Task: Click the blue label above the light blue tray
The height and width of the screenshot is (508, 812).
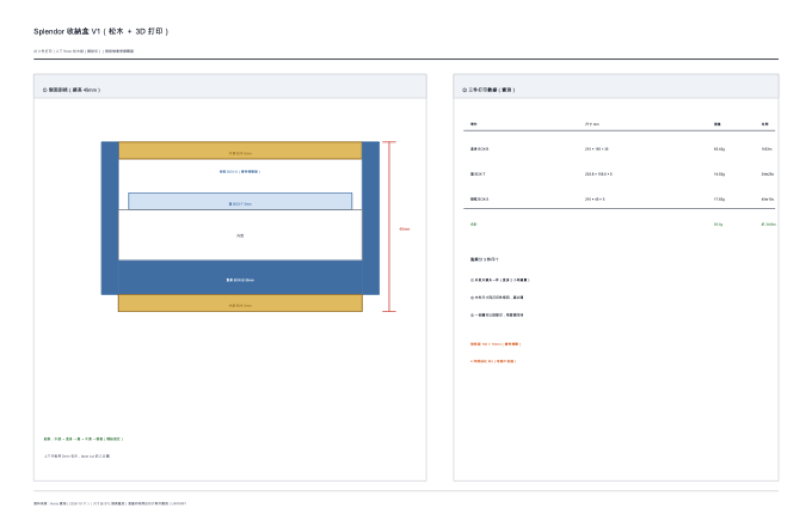Action: 240,172
